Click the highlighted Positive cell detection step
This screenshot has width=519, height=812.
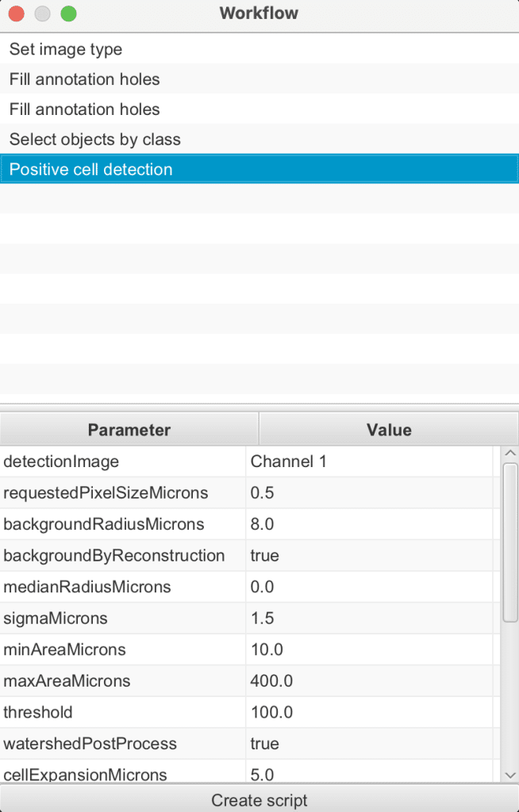pyautogui.click(x=90, y=170)
